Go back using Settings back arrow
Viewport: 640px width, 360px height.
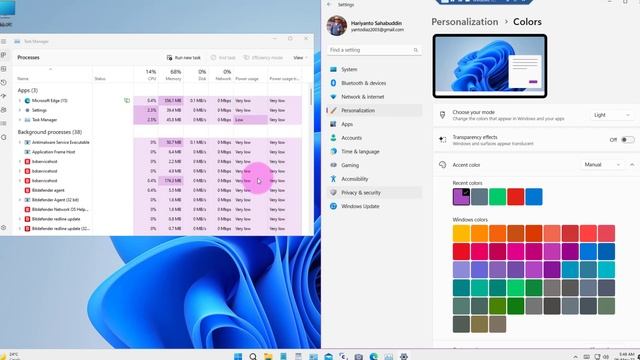tap(329, 4)
